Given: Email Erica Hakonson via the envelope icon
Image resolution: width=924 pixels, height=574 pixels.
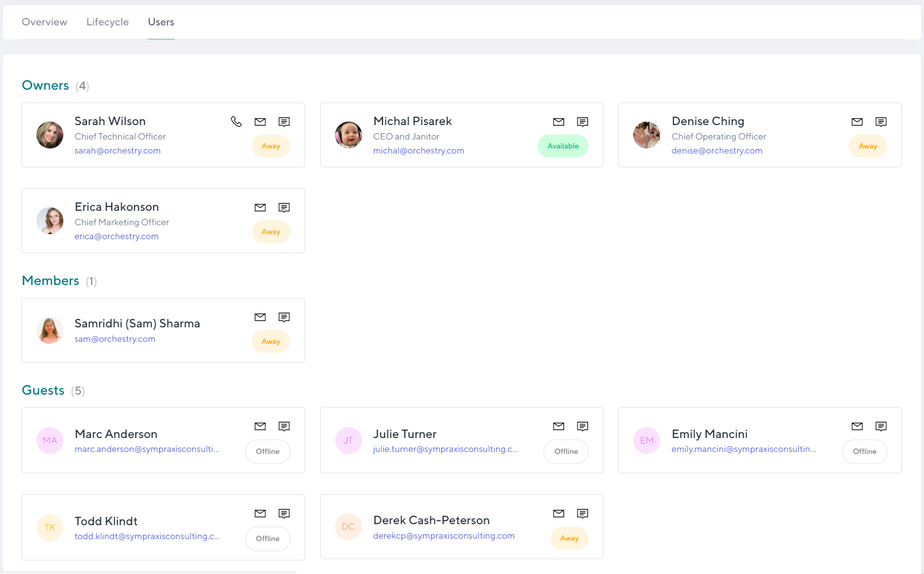Looking at the screenshot, I should point(260,207).
